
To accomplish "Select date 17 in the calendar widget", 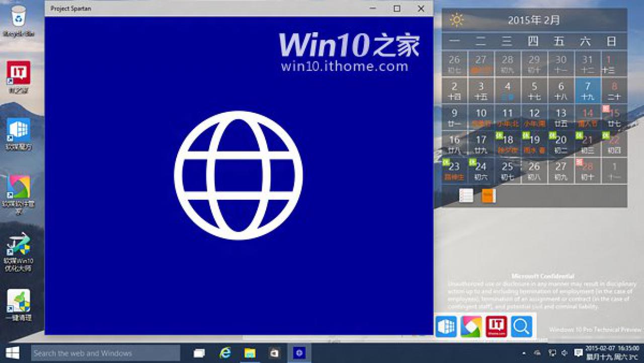I will click(x=481, y=144).
